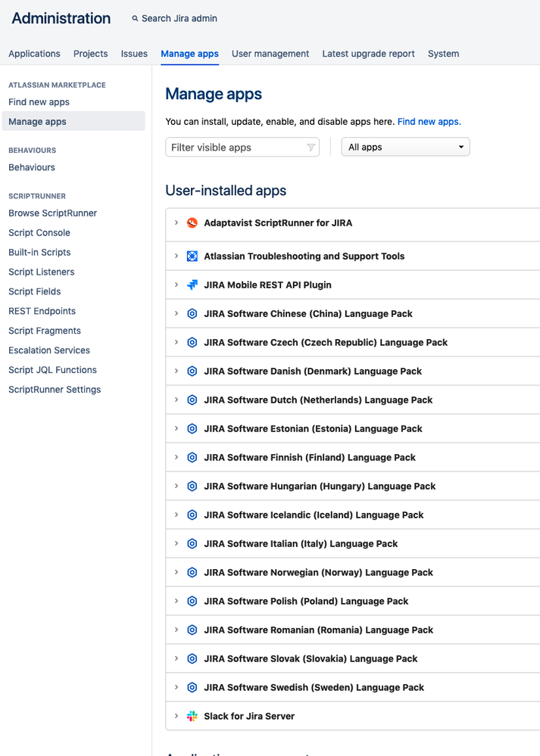This screenshot has height=756, width=540.
Task: Expand the Dutch (Netherlands) Language Pack row
Action: [x=176, y=400]
